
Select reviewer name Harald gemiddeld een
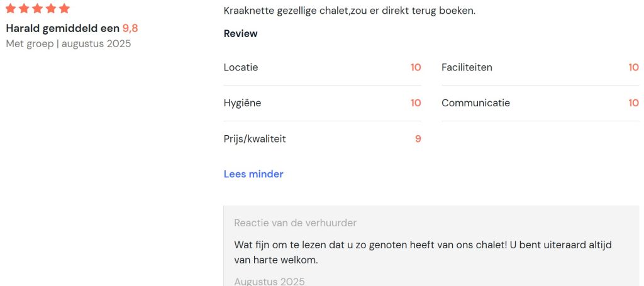point(63,28)
